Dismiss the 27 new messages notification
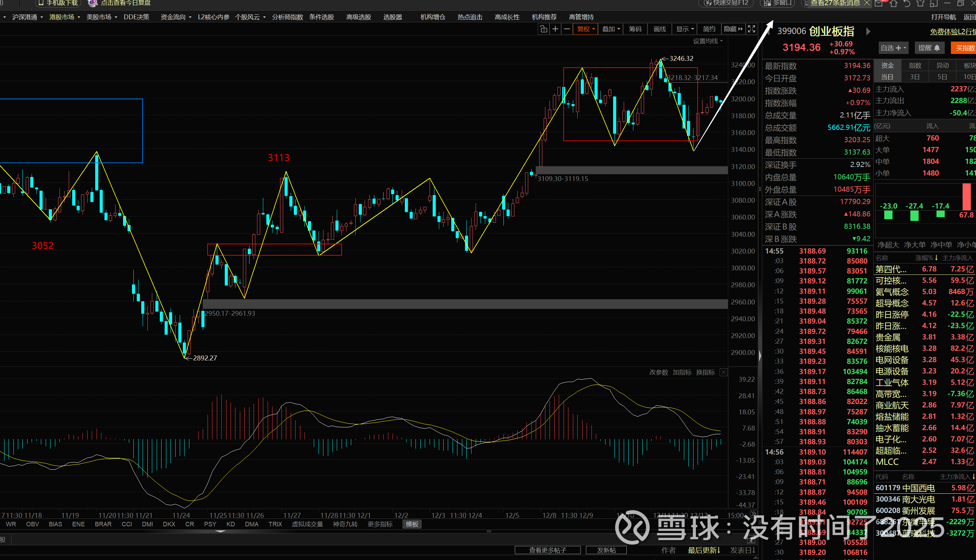Screen dimensions: 976x560 pyautogui.click(x=866, y=3)
